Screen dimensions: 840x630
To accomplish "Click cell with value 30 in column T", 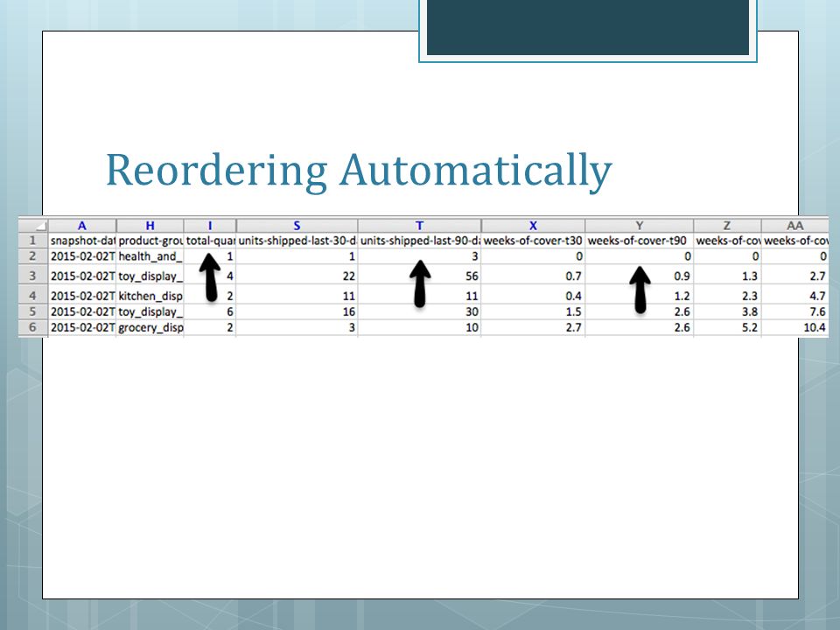I will 419,311.
